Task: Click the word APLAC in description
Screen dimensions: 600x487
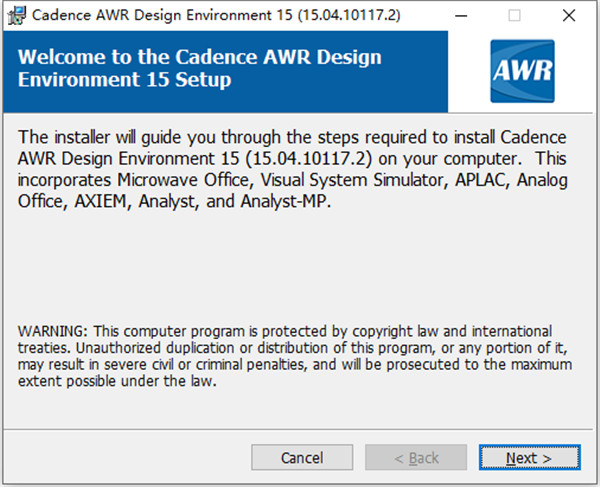Action: coord(481,180)
